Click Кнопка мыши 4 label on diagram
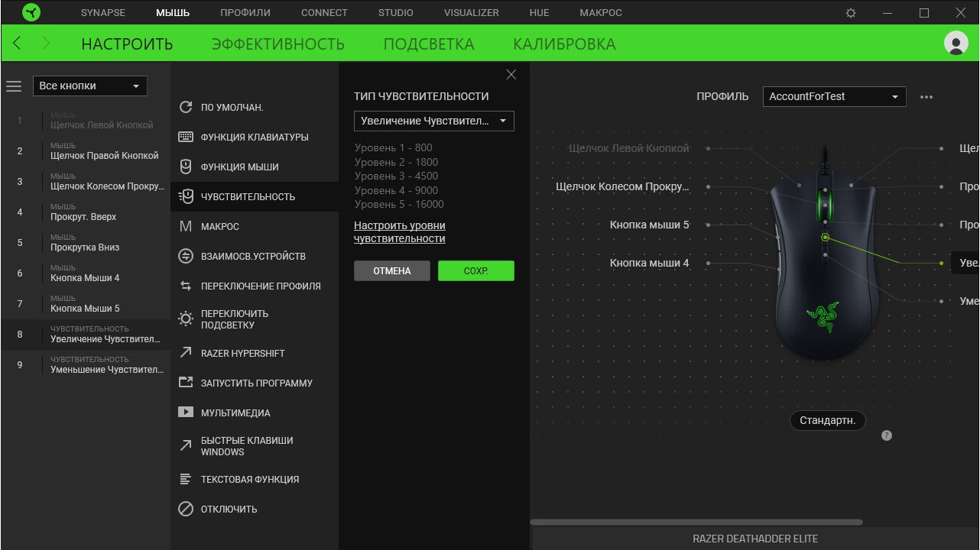This screenshot has height=550, width=980. point(649,264)
